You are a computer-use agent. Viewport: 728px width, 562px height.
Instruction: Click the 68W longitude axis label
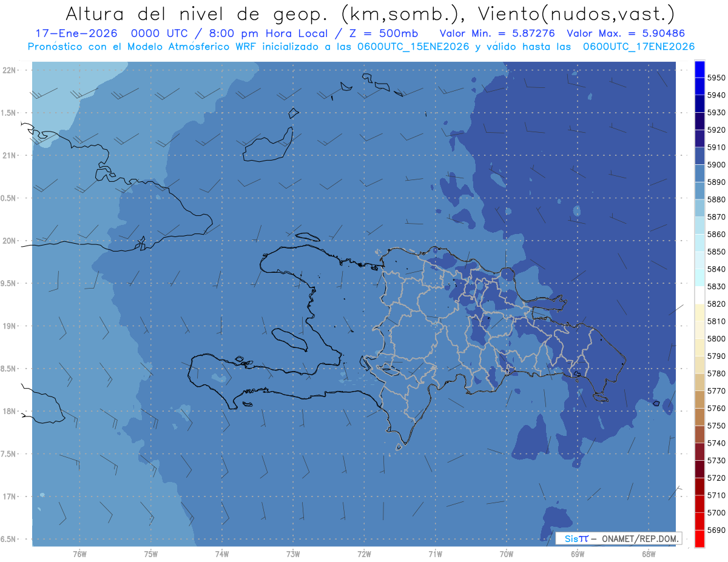648,554
